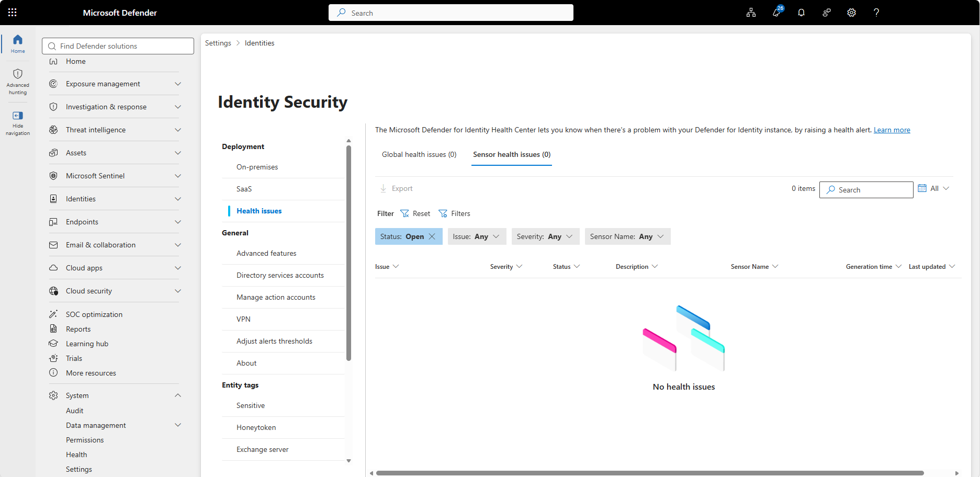Remove the Status: Open filter

click(x=432, y=236)
